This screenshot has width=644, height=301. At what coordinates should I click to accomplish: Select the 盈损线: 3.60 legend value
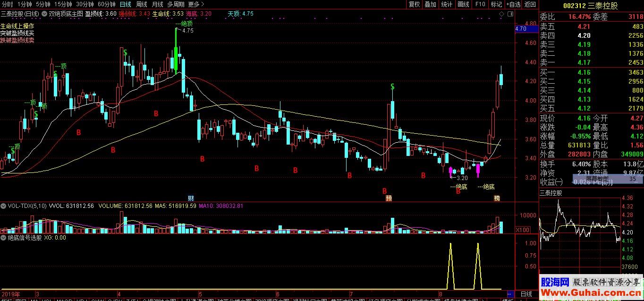101,14
